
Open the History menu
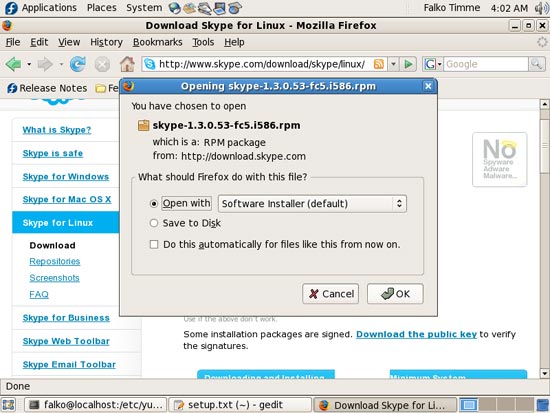(x=106, y=42)
